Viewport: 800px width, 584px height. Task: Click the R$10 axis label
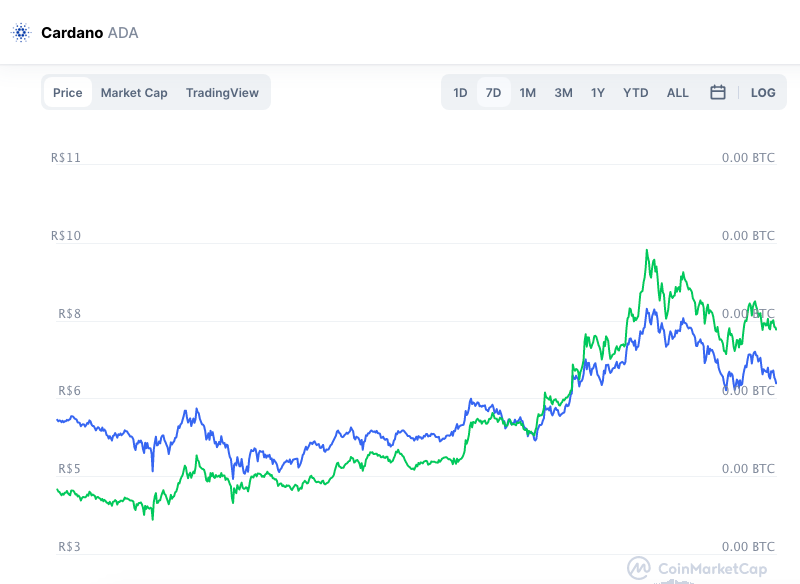[x=66, y=236]
